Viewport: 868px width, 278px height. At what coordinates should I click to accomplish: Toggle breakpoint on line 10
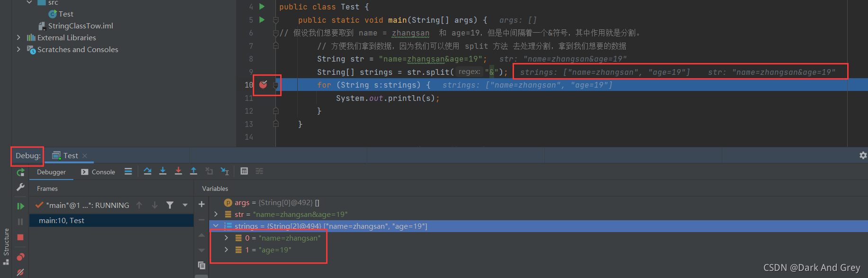(x=263, y=85)
